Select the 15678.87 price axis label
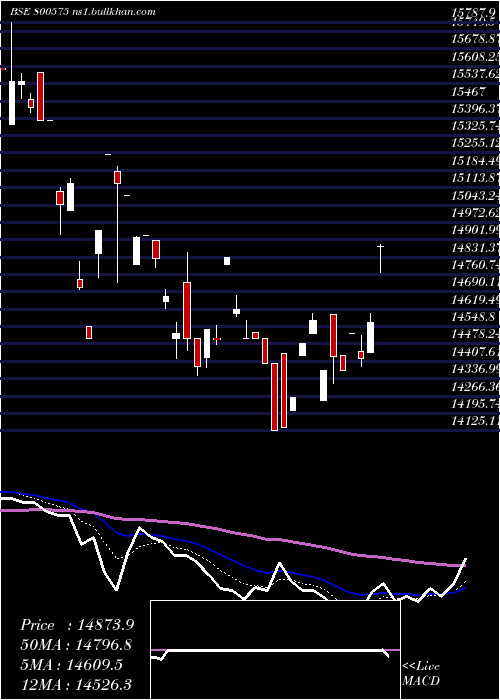 pyautogui.click(x=475, y=39)
